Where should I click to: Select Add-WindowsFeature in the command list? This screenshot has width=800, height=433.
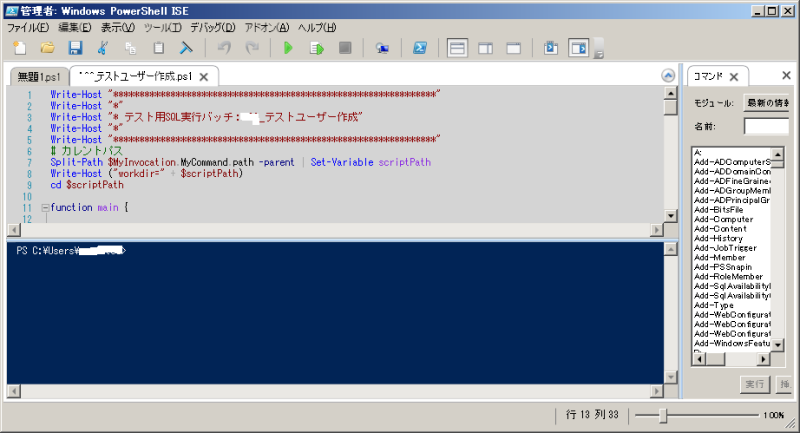(732, 343)
